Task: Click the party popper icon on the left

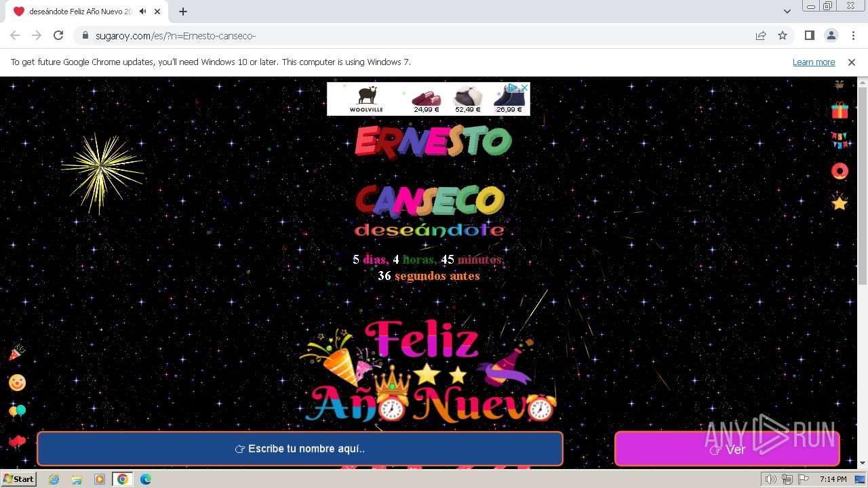Action: pos(17,352)
